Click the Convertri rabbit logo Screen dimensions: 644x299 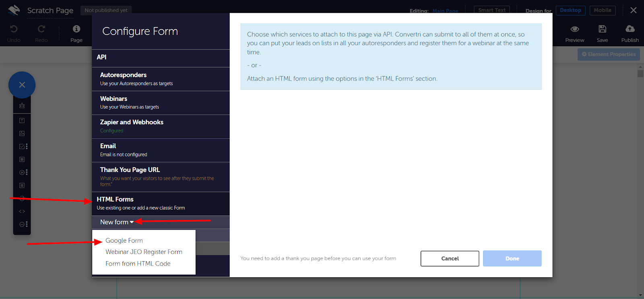point(14,10)
